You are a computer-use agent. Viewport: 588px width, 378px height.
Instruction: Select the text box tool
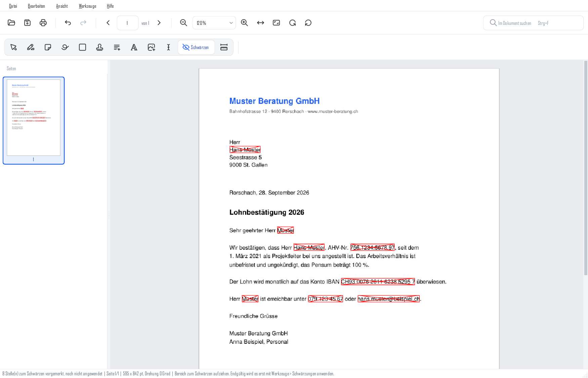(134, 47)
